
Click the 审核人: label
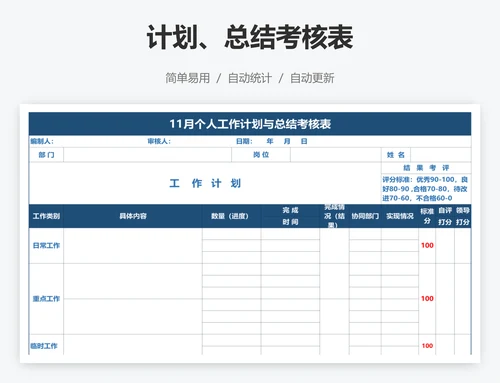(159, 141)
